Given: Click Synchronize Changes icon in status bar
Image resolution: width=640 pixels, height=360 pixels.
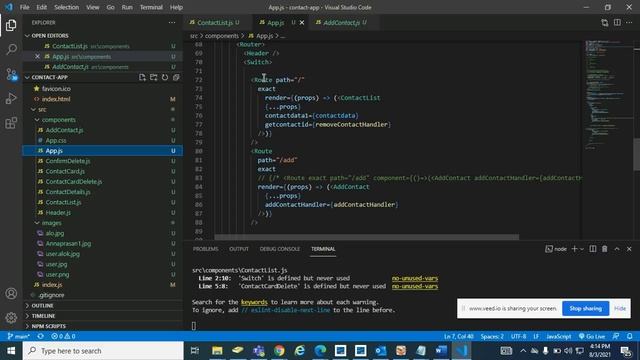Looking at the screenshot, I should (x=40, y=336).
